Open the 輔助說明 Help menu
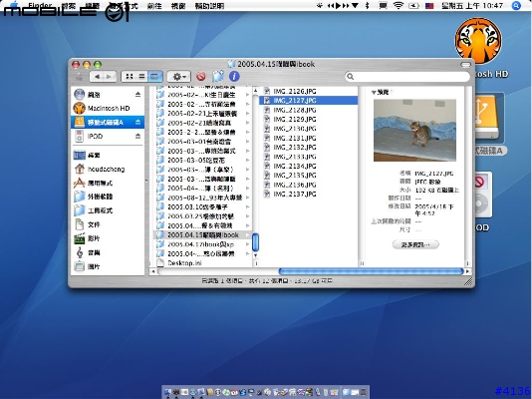532x399 pixels. pyautogui.click(x=209, y=6)
